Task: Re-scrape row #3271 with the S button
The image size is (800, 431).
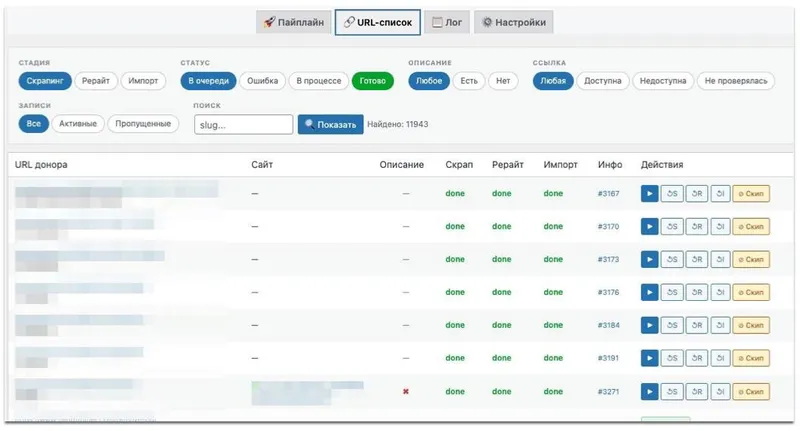Action: pyautogui.click(x=672, y=392)
